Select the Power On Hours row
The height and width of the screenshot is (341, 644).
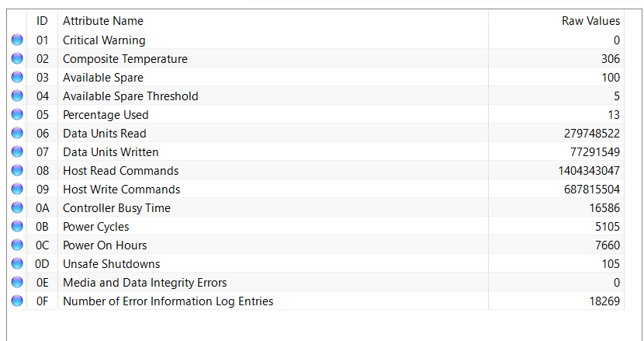[x=316, y=245]
